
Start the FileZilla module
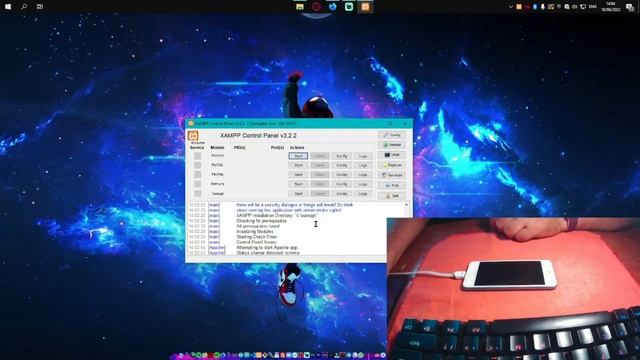pyautogui.click(x=298, y=175)
